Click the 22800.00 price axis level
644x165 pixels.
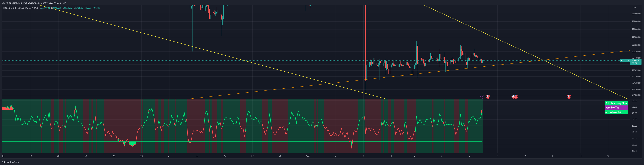636,29
